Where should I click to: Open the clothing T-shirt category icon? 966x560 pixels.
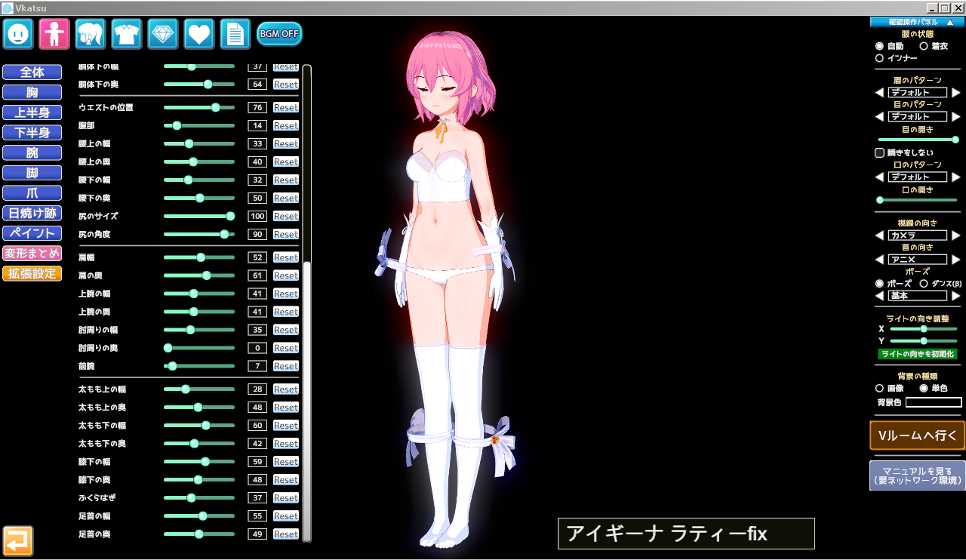pyautogui.click(x=127, y=34)
